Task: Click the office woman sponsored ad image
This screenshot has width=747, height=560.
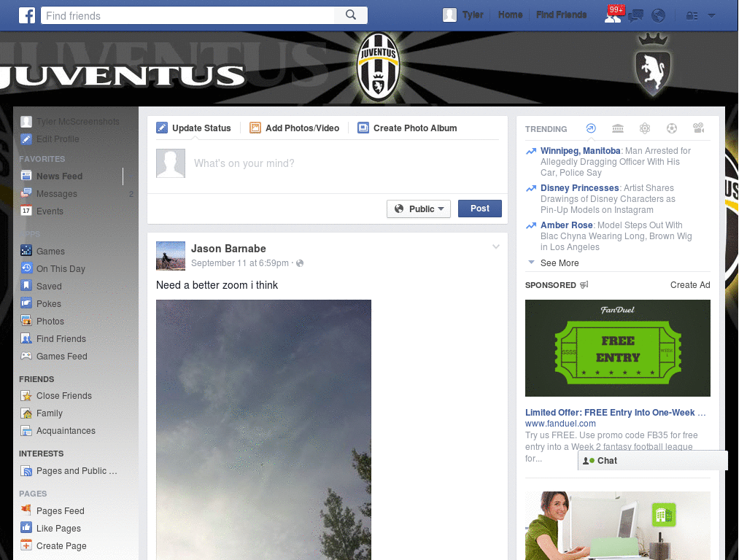Action: (617, 526)
